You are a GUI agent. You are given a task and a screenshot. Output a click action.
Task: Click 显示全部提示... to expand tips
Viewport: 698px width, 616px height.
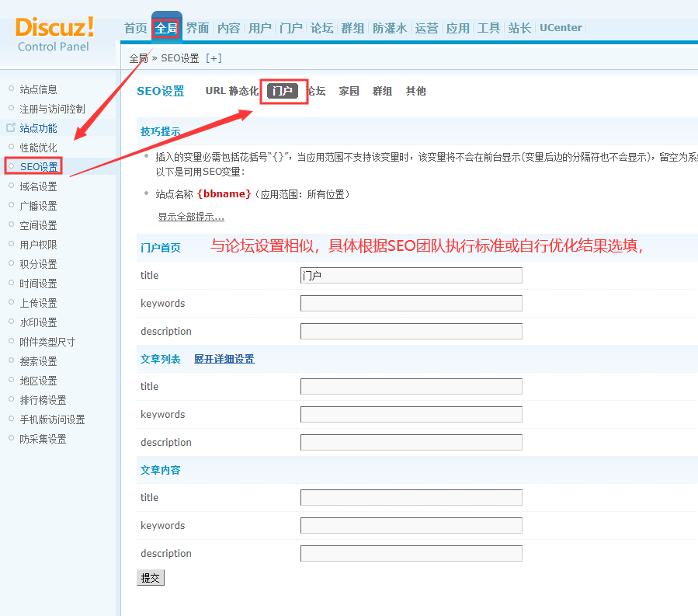(191, 217)
